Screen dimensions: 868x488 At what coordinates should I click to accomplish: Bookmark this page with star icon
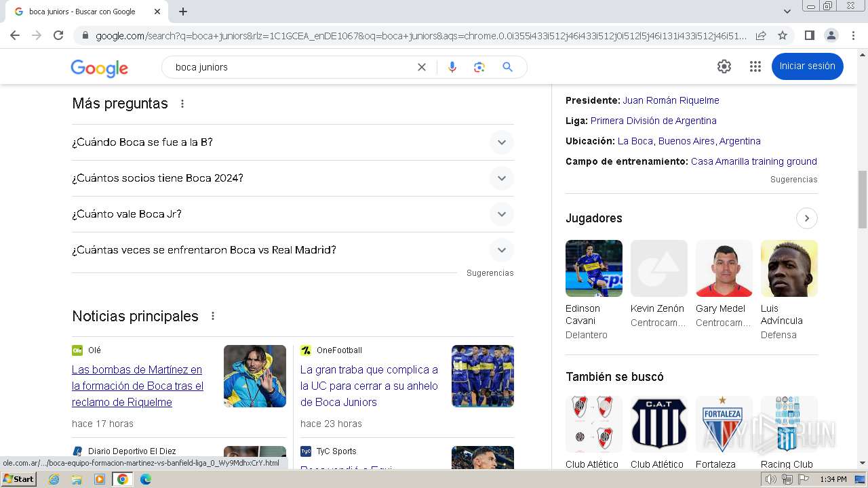pyautogui.click(x=783, y=35)
